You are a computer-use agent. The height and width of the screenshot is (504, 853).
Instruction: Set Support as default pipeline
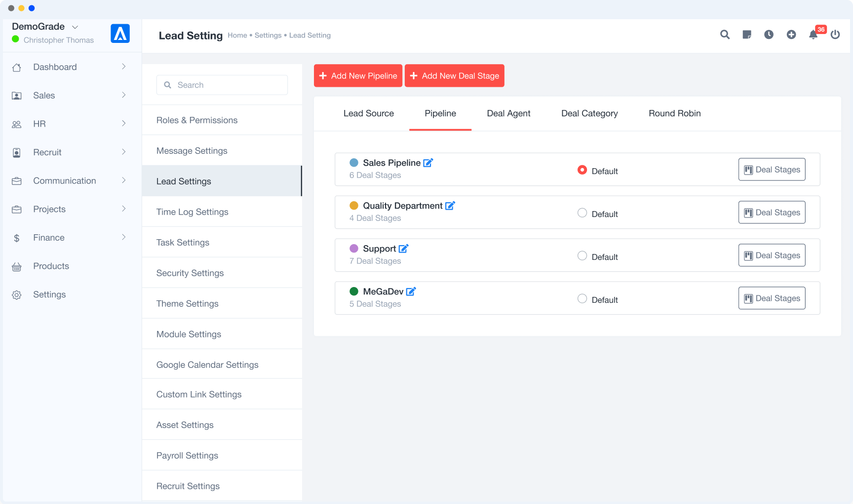pyautogui.click(x=582, y=255)
